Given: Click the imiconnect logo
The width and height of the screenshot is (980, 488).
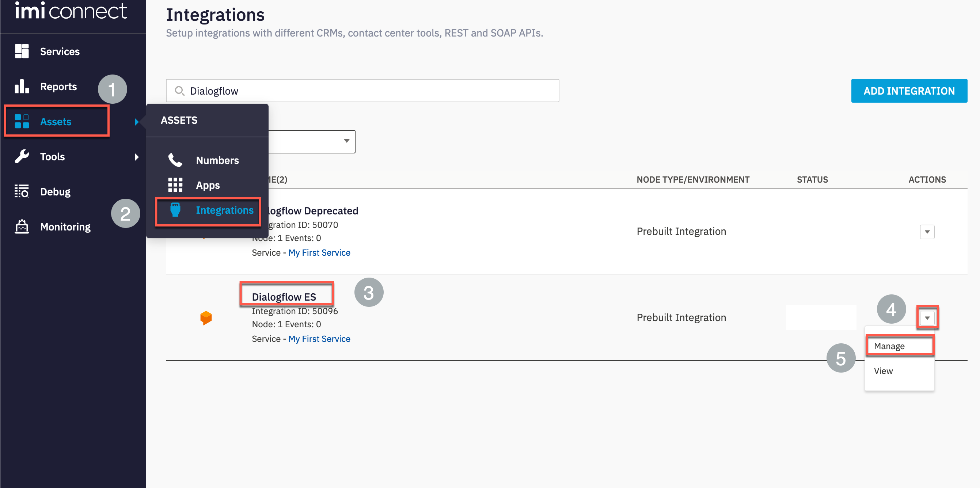Looking at the screenshot, I should tap(71, 11).
